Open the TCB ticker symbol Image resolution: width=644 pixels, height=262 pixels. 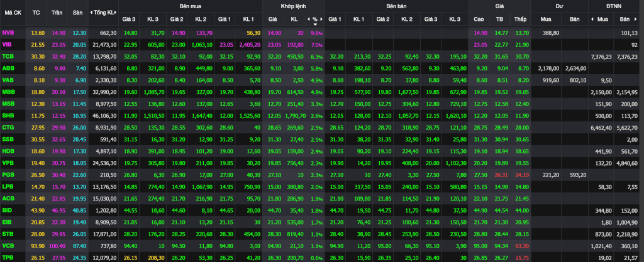coord(8,56)
